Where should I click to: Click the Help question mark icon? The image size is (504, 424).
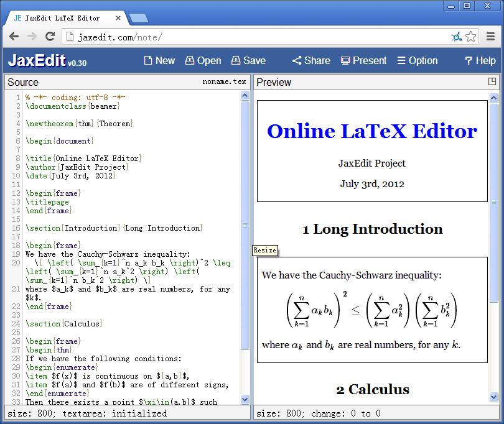click(x=468, y=60)
